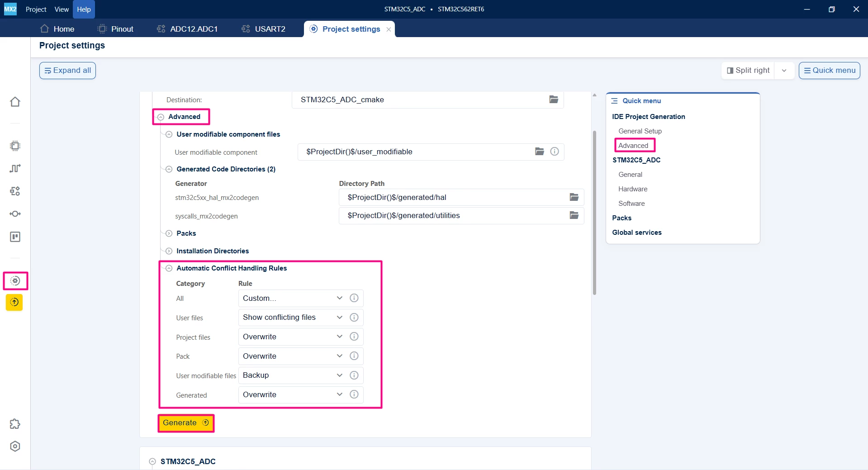This screenshot has height=470, width=868.
Task: Show info for Pack rule
Action: [354, 356]
